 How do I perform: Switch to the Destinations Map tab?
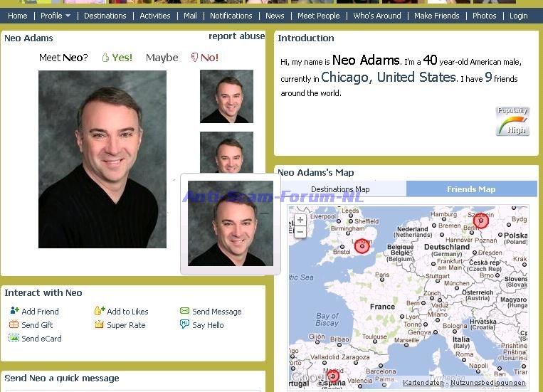tap(340, 189)
